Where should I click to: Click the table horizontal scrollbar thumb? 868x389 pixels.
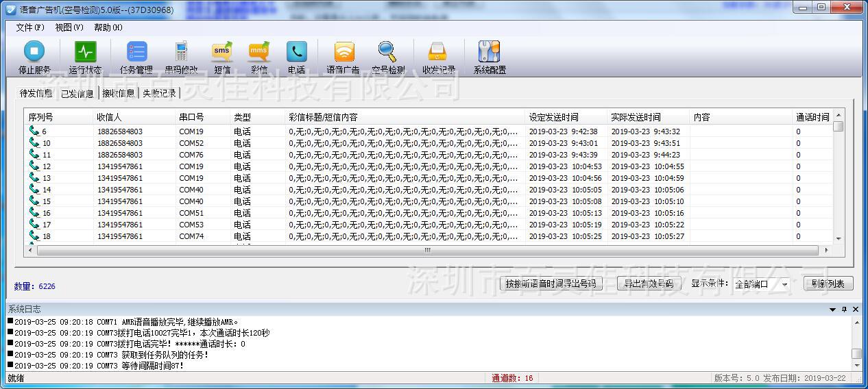(x=427, y=251)
